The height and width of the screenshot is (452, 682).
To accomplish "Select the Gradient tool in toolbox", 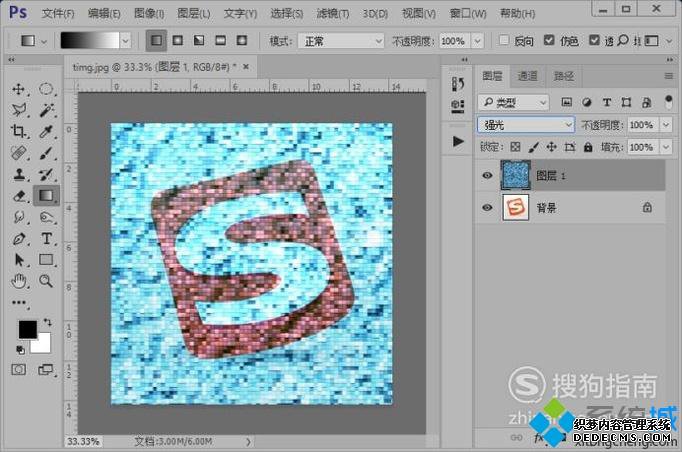I will [x=46, y=196].
